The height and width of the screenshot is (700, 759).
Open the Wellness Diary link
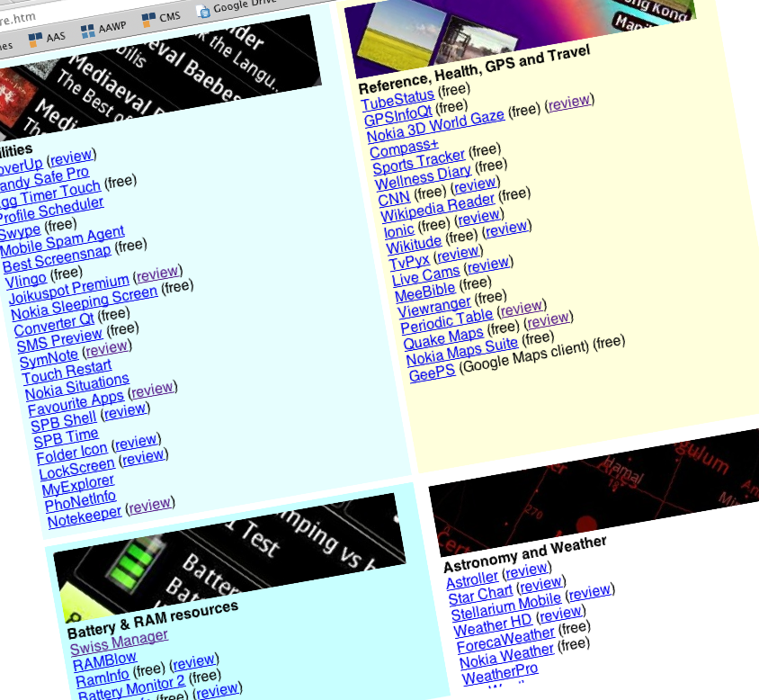423,178
